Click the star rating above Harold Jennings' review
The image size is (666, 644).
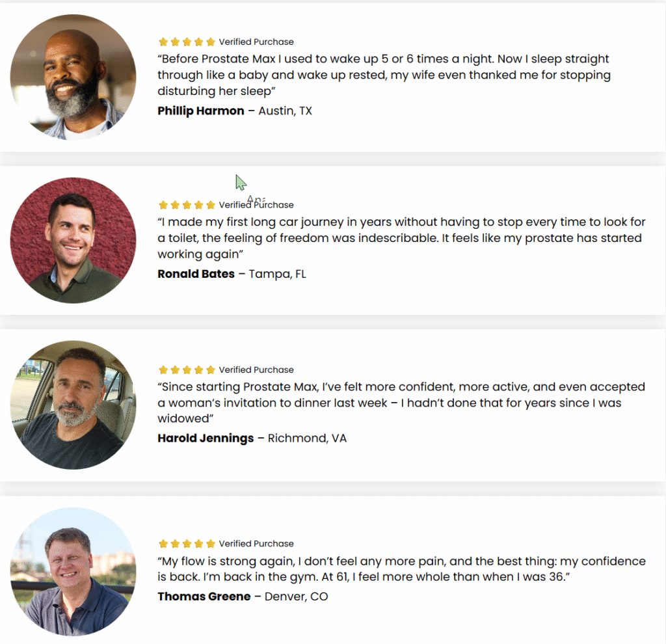[187, 370]
